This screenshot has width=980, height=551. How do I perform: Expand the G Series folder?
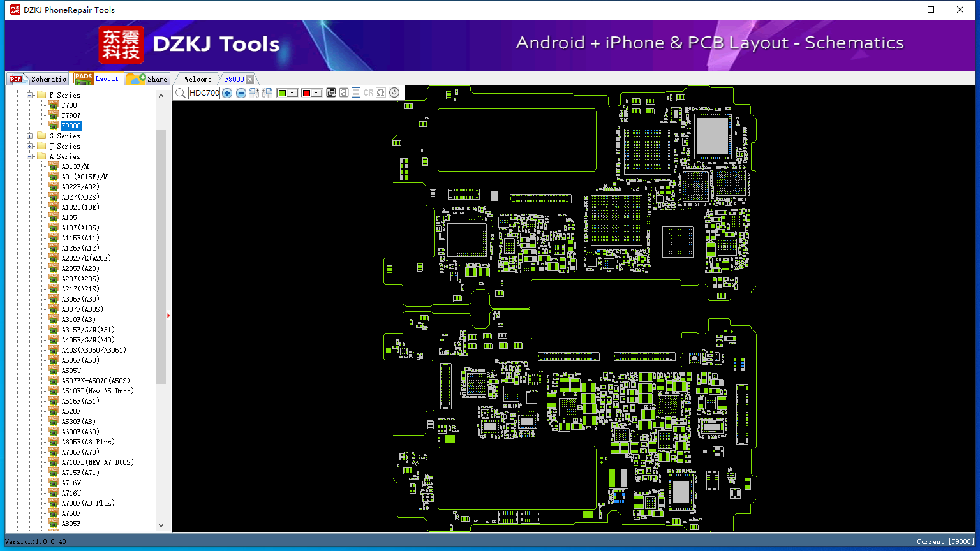tap(30, 136)
